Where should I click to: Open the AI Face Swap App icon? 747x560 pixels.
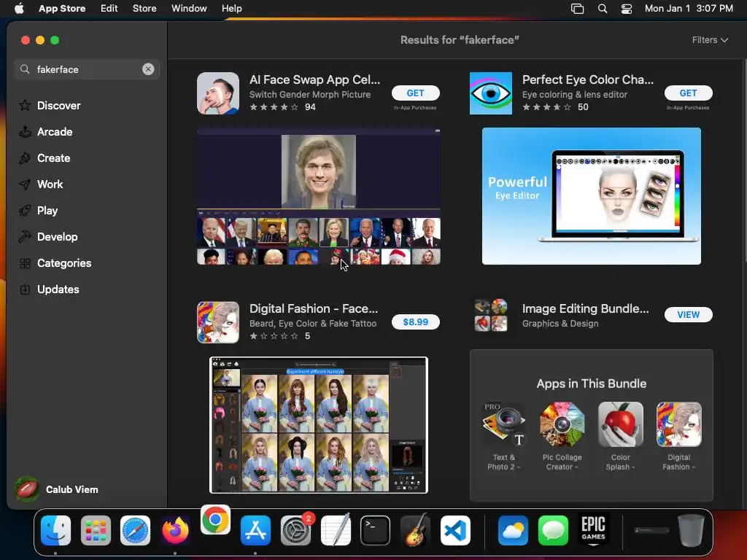[217, 93]
